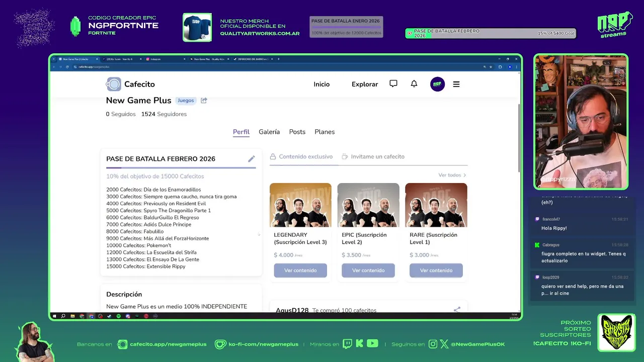The width and height of the screenshot is (644, 362).
Task: Click the share icon on AgusD128 post
Action: pyautogui.click(x=457, y=310)
